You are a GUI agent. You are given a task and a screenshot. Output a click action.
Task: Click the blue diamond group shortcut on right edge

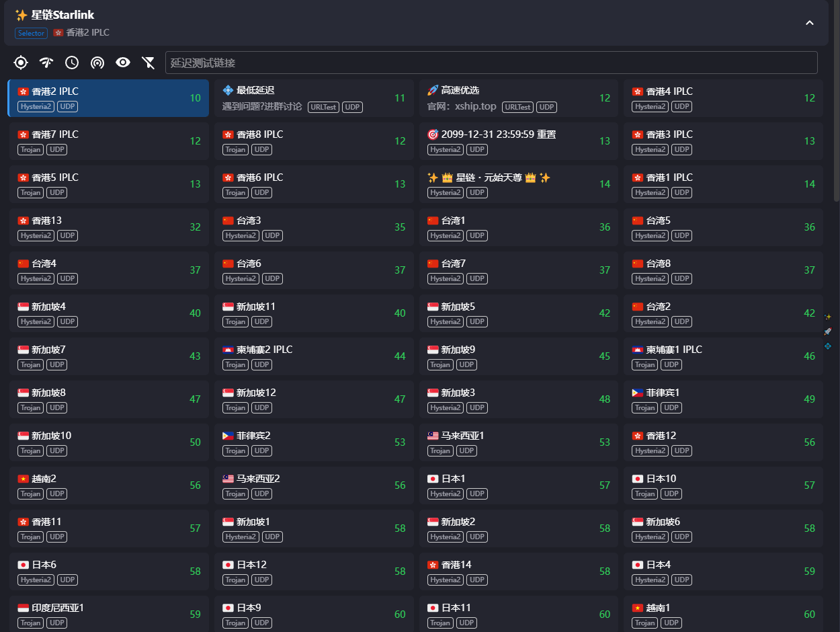click(828, 346)
